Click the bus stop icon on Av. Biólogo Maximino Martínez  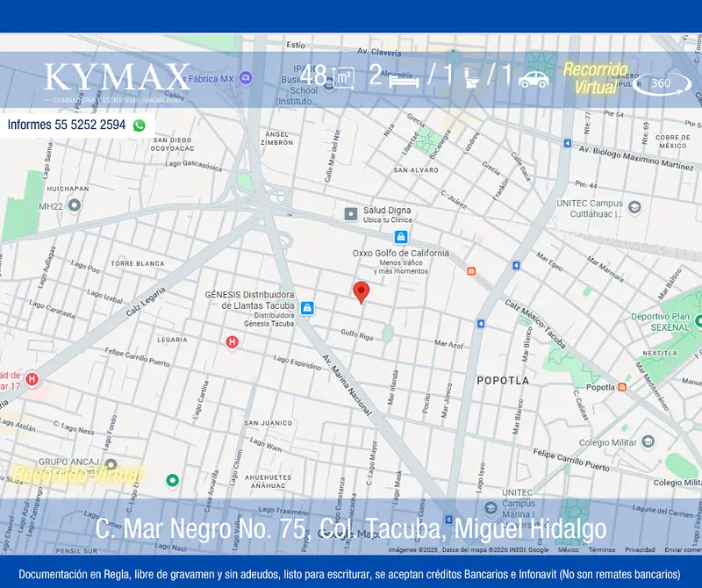(x=567, y=143)
